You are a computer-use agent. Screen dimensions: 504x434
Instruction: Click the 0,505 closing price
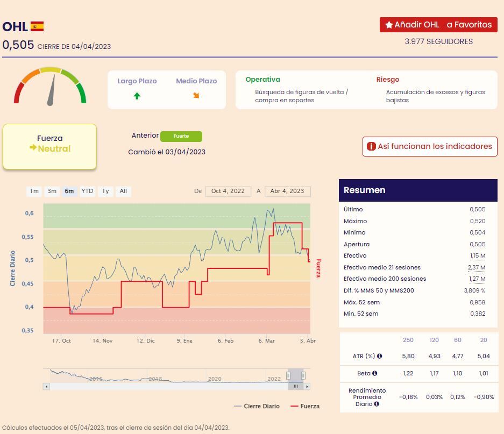pos(18,45)
